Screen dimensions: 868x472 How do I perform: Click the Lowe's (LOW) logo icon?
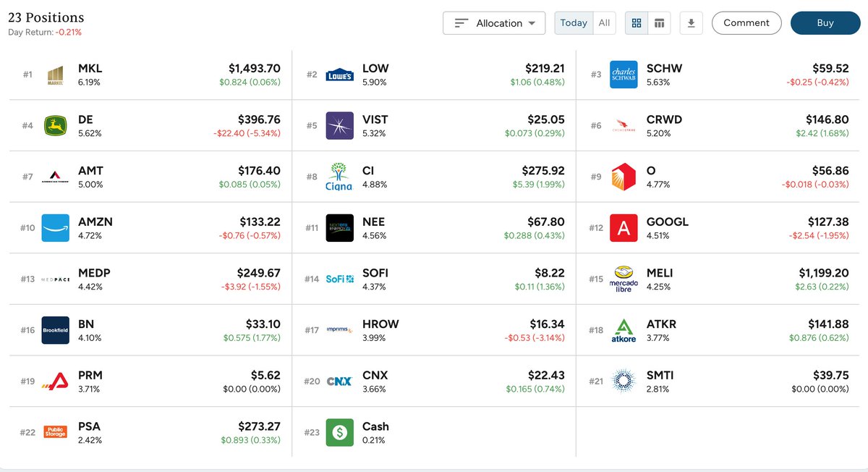[x=339, y=75]
